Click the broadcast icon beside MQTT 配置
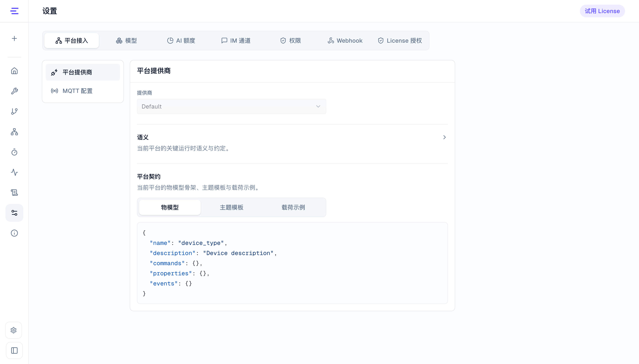639x364 pixels. tap(54, 91)
